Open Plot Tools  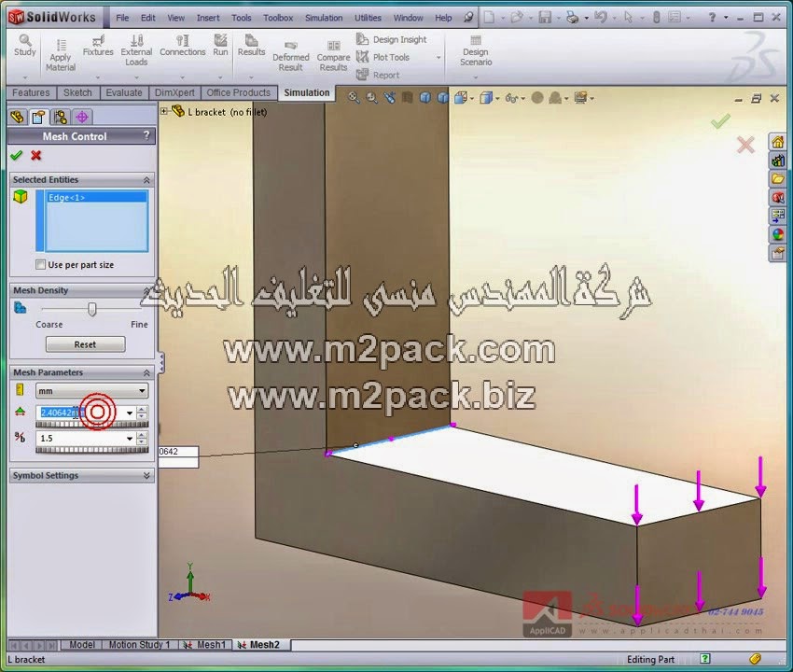(383, 57)
